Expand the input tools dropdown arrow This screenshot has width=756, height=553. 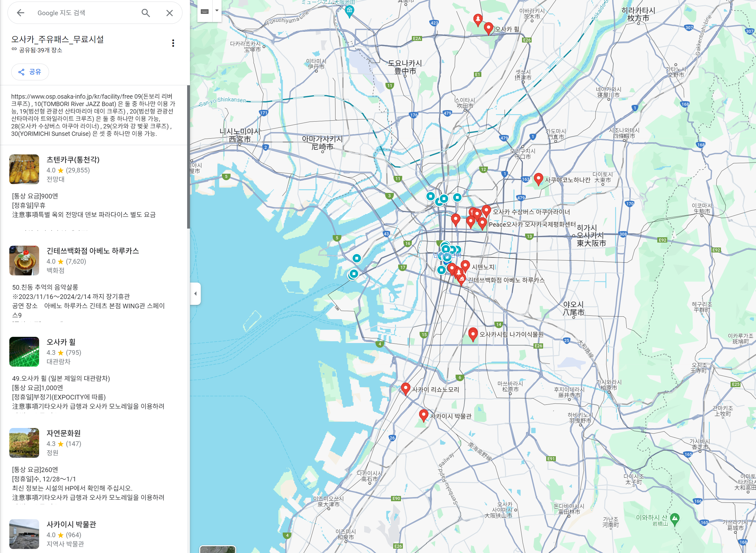click(217, 11)
